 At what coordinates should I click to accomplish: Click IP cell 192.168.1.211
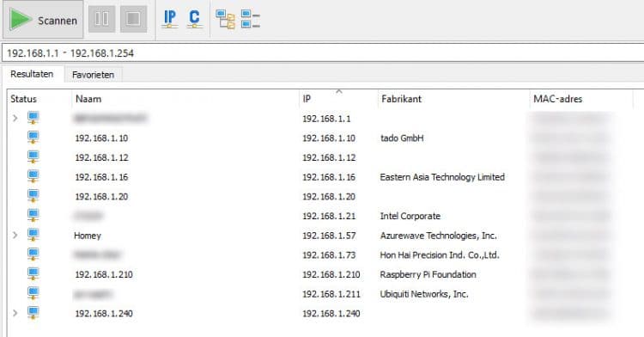(x=331, y=294)
